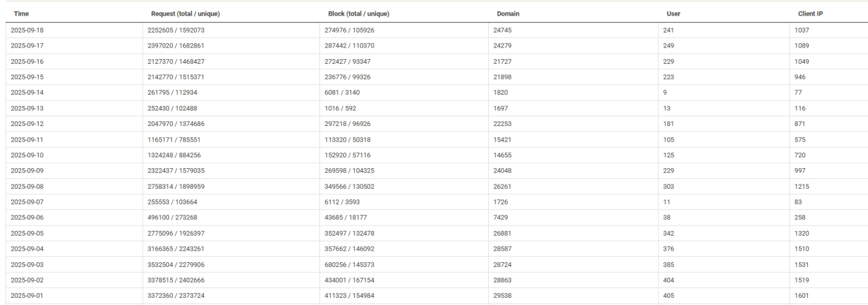This screenshot has height=305, width=868.
Task: Click the 2025-09-14 date cell
Action: tap(27, 92)
